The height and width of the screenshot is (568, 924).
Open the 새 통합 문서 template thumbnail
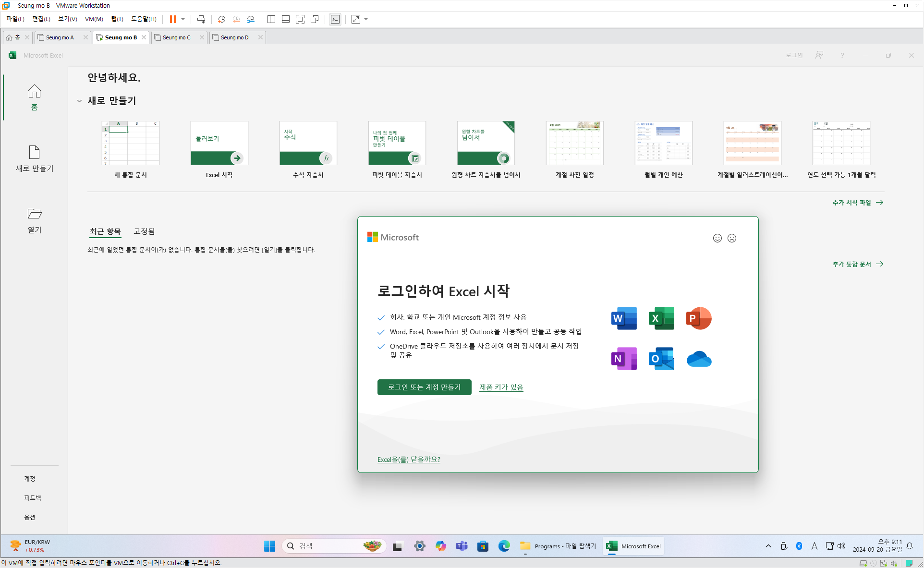click(130, 144)
